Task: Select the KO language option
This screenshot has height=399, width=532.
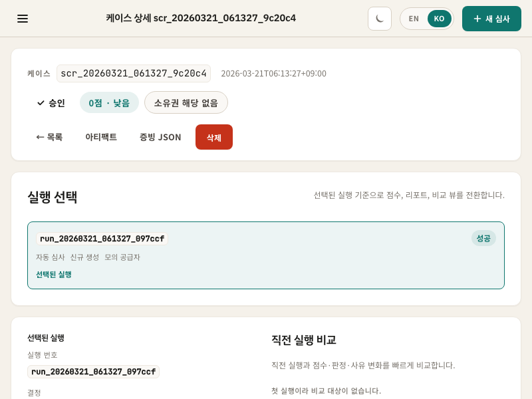Action: 439,19
